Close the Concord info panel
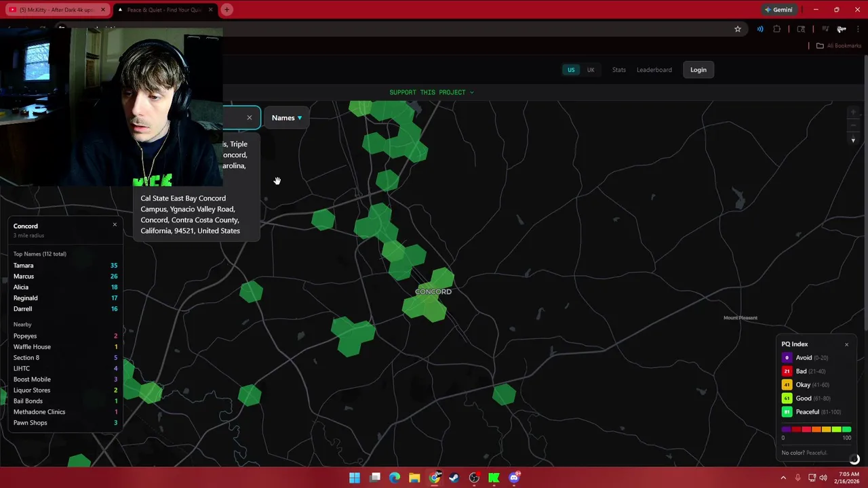868x488 pixels. [x=115, y=224]
